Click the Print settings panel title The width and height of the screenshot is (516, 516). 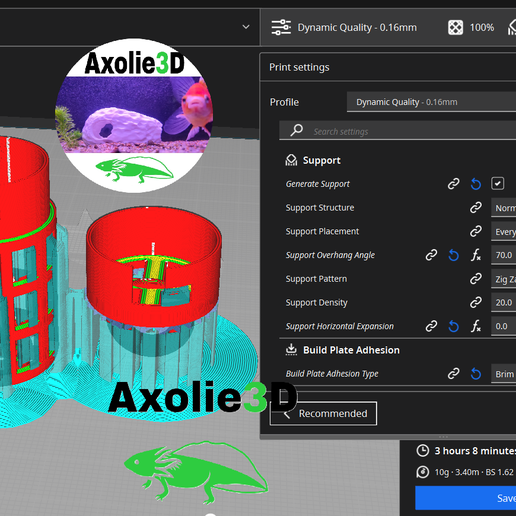(x=299, y=67)
